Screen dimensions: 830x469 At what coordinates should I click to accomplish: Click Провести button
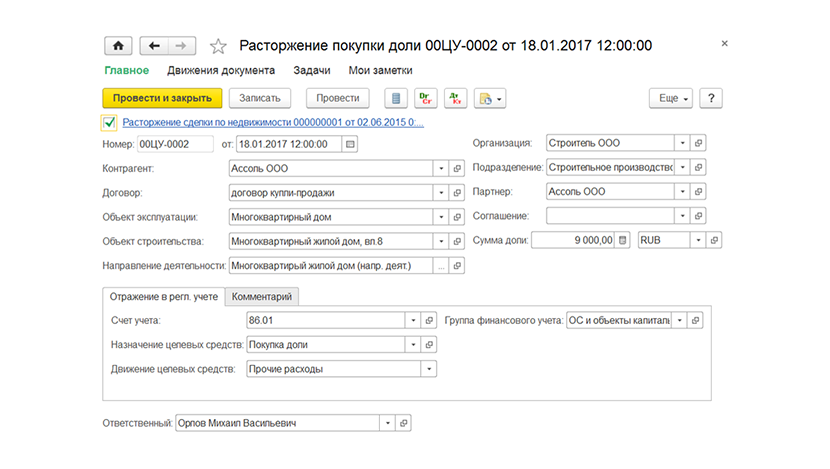coord(338,98)
